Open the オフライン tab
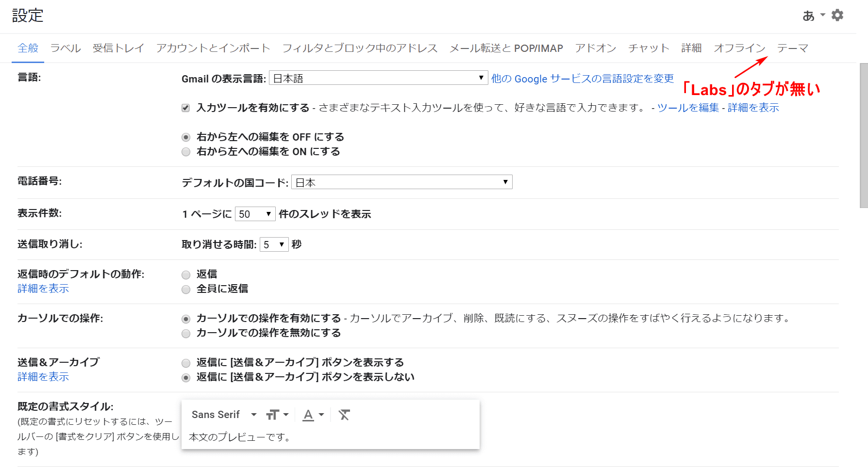 [x=739, y=48]
